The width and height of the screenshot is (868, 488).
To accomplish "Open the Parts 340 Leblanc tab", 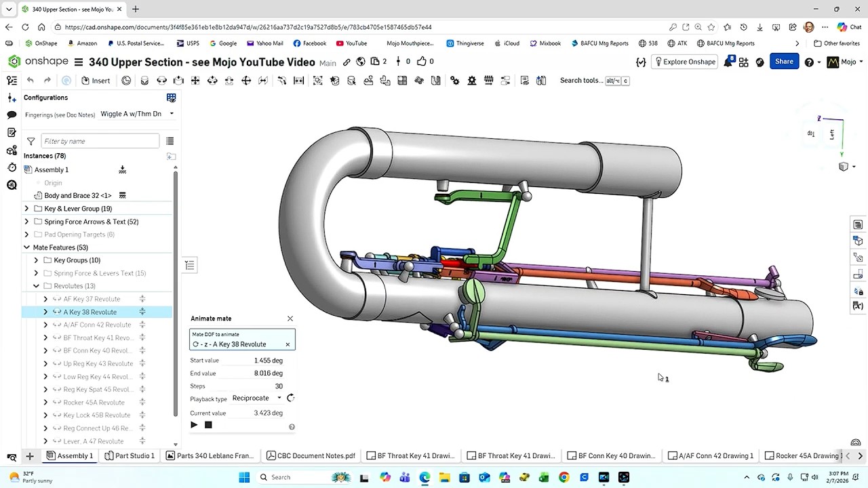I will click(211, 455).
